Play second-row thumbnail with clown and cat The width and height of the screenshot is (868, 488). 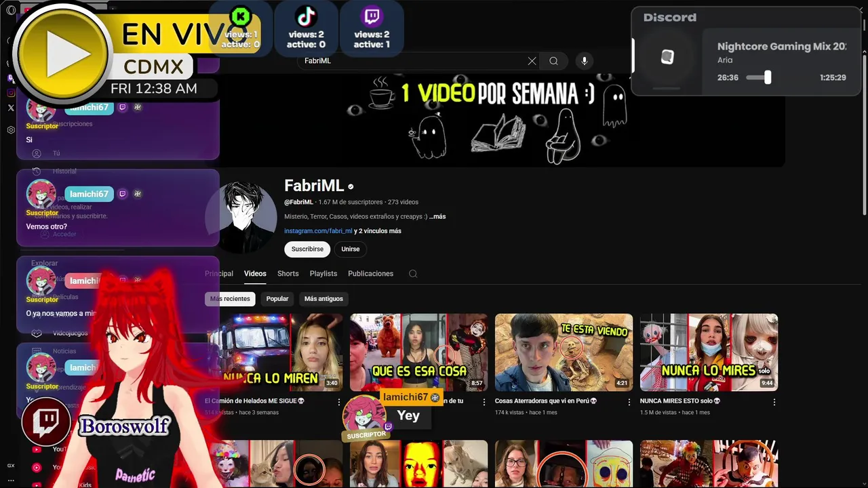[x=274, y=464]
